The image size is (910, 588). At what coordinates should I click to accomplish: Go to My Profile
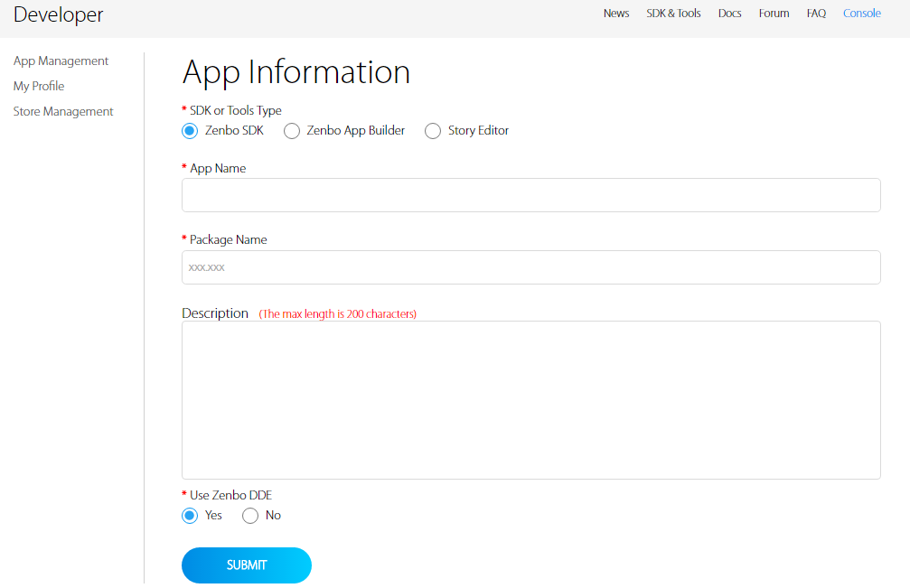pos(39,87)
